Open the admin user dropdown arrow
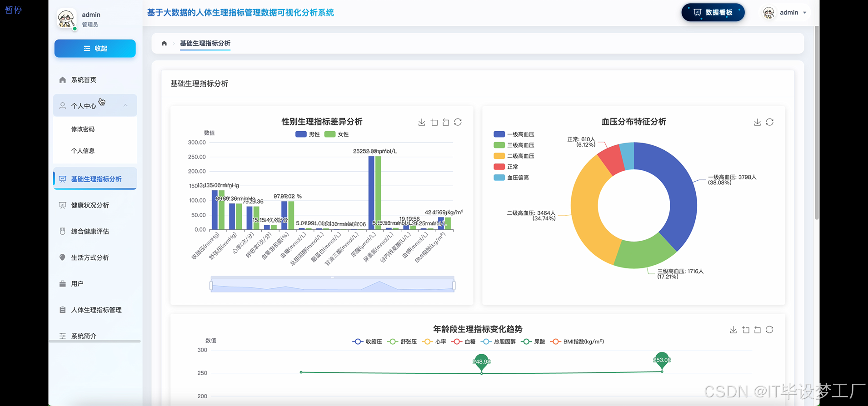The width and height of the screenshot is (868, 406). pos(804,13)
